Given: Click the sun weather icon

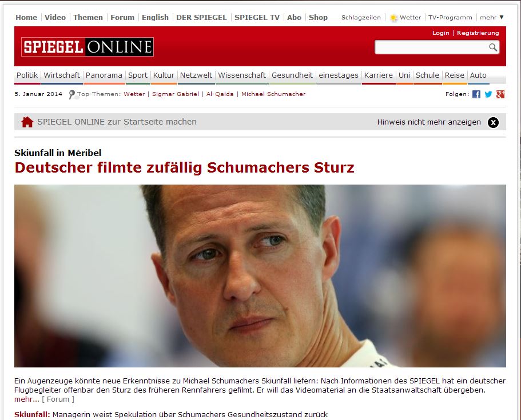Looking at the screenshot, I should coord(393,18).
